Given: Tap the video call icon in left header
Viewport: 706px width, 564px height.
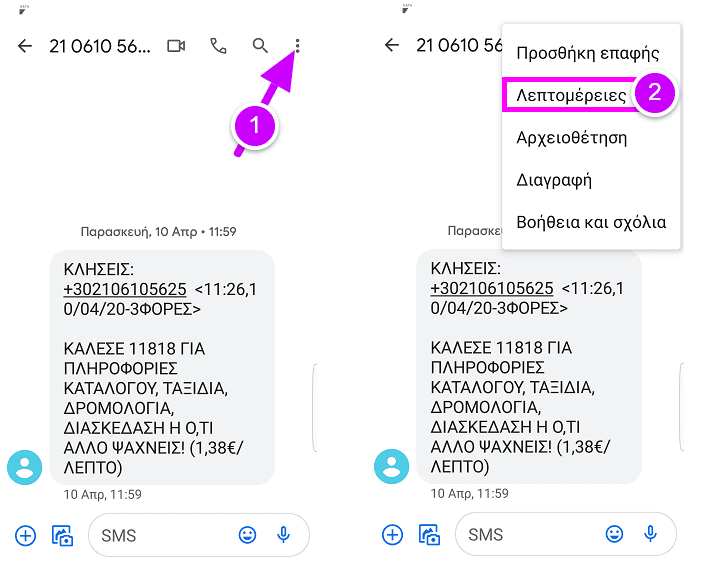Looking at the screenshot, I should (x=176, y=46).
